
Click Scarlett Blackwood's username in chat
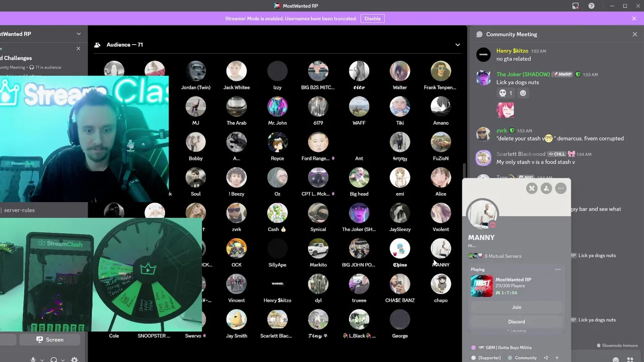521,154
